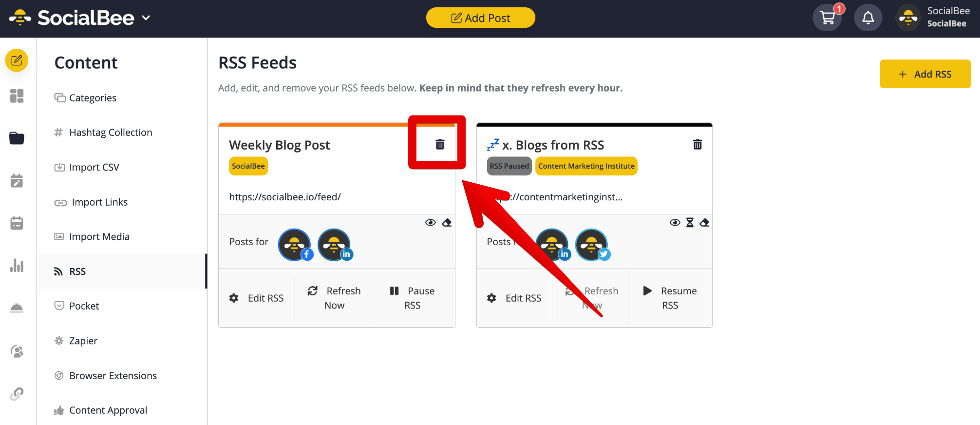The width and height of the screenshot is (980, 425).
Task: Click eraser icon on Blogs from RSS card
Action: 704,223
